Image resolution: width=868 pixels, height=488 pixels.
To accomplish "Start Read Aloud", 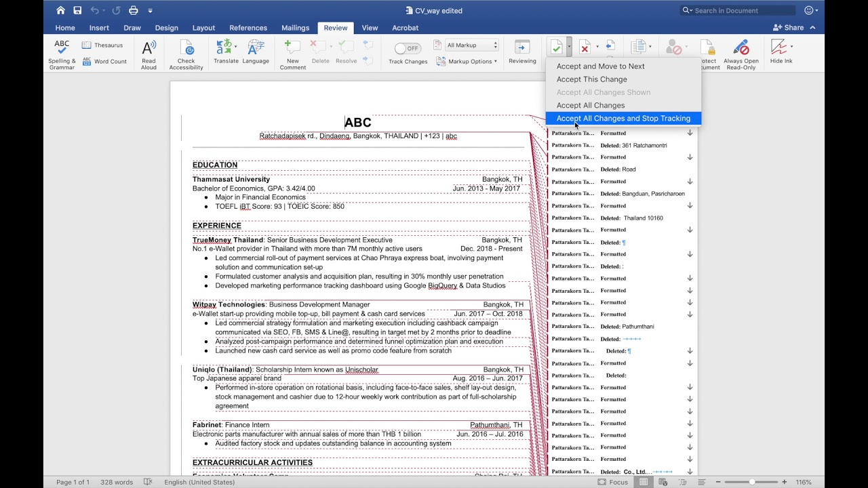I will 149,54.
